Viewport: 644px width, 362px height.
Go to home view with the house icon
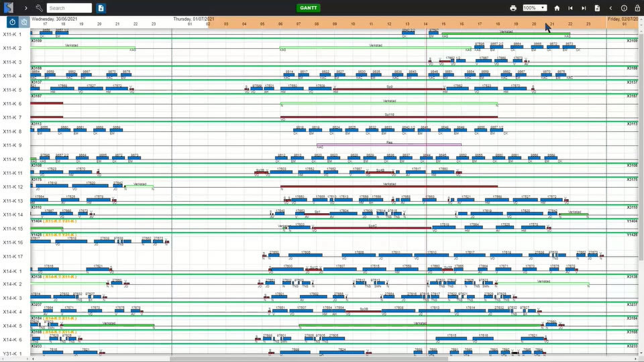tap(557, 8)
